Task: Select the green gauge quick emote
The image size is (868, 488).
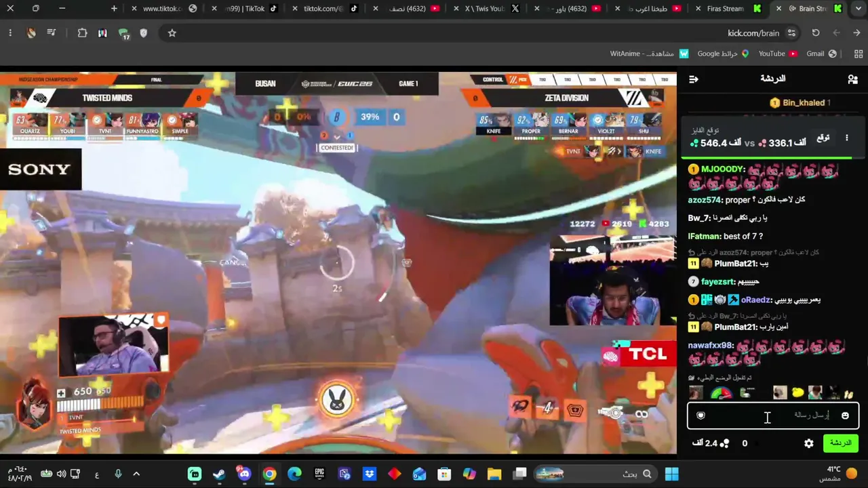Action: click(x=722, y=393)
